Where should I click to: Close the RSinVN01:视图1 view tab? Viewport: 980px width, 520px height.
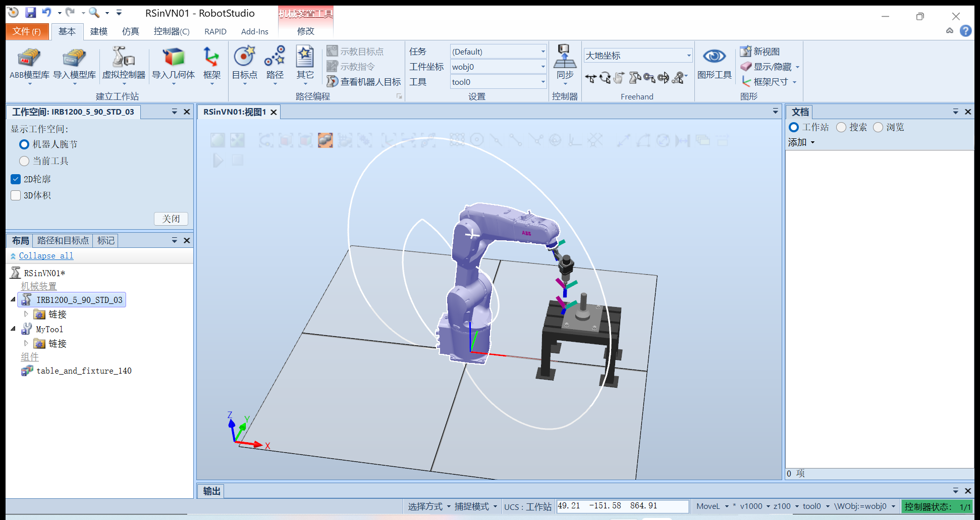click(x=274, y=112)
